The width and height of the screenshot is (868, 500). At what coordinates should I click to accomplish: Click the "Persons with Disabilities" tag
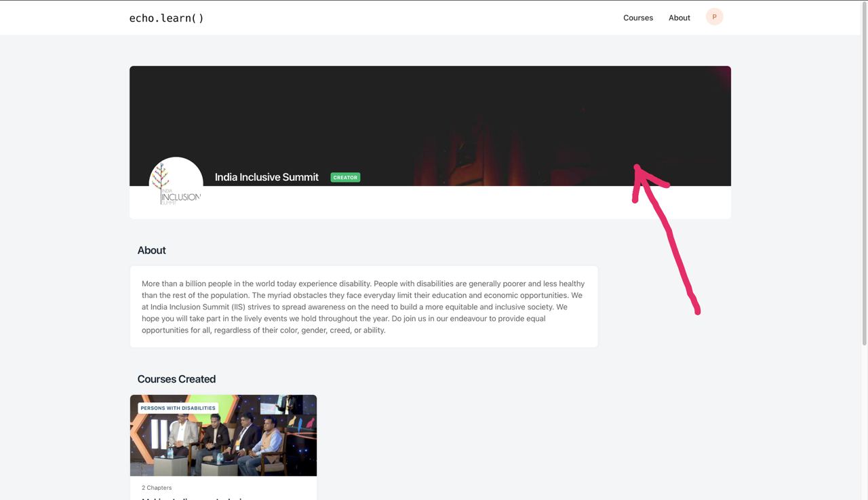tap(178, 408)
